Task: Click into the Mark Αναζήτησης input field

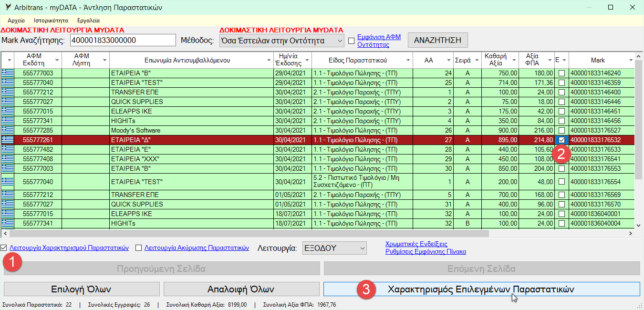Action: [122, 41]
